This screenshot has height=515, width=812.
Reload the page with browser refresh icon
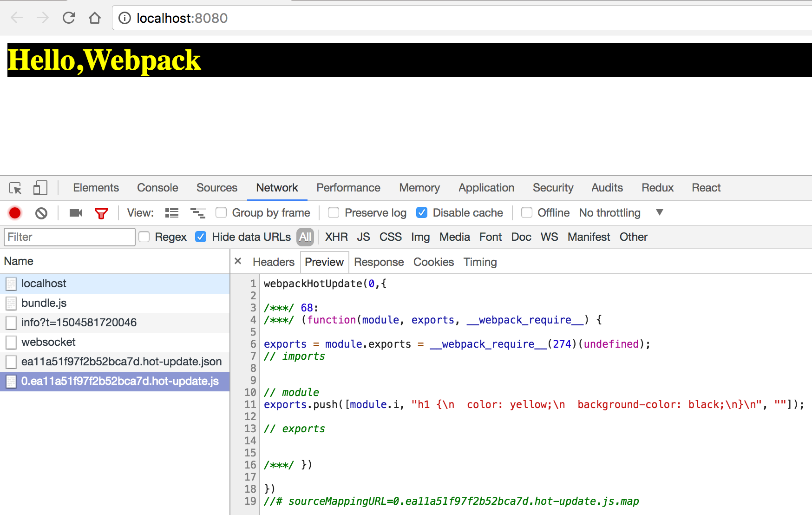point(69,18)
